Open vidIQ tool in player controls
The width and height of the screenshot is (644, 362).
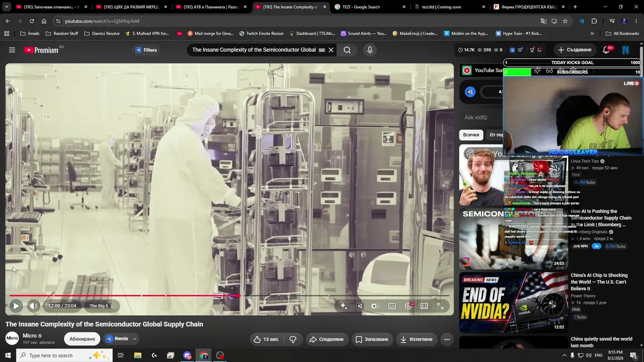360,306
